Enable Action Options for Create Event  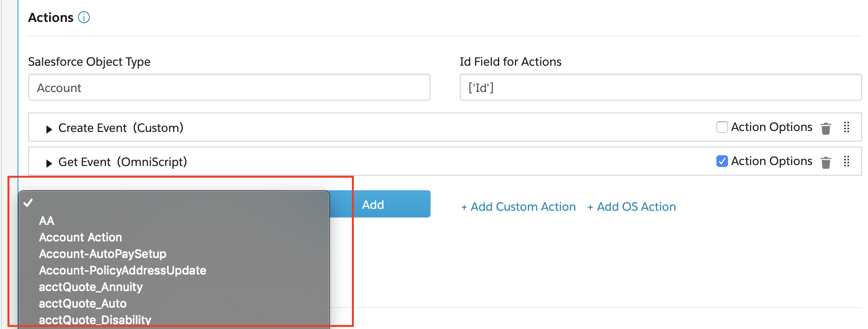pos(722,127)
